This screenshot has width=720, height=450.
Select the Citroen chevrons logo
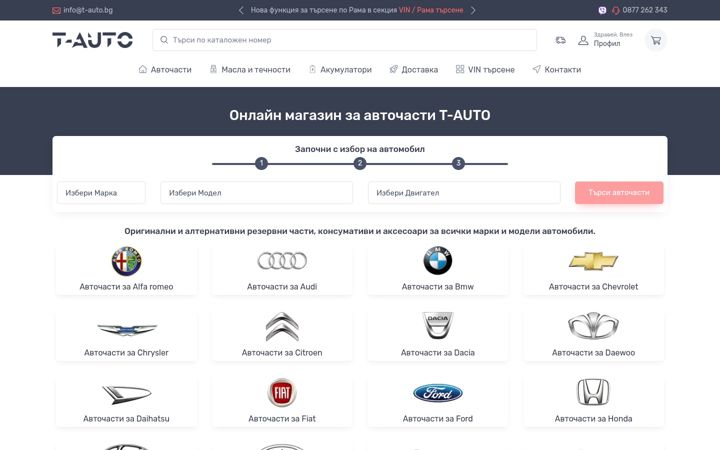click(282, 326)
